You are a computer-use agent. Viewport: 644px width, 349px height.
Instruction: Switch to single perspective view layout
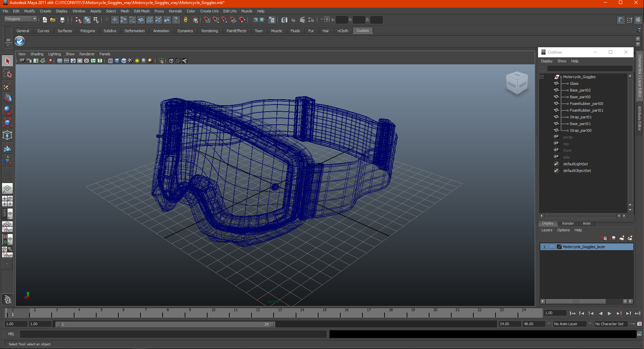click(x=7, y=189)
